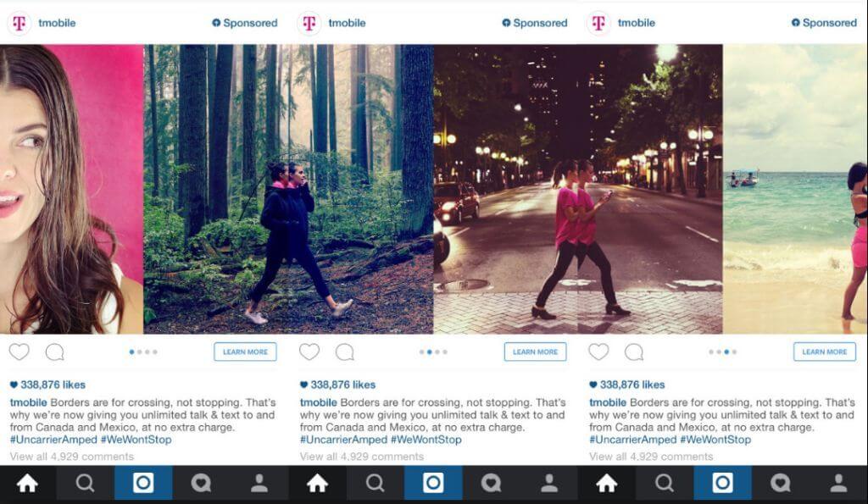The height and width of the screenshot is (504, 868).
Task: Open comments bubble on the second tmobile post
Action: [344, 352]
